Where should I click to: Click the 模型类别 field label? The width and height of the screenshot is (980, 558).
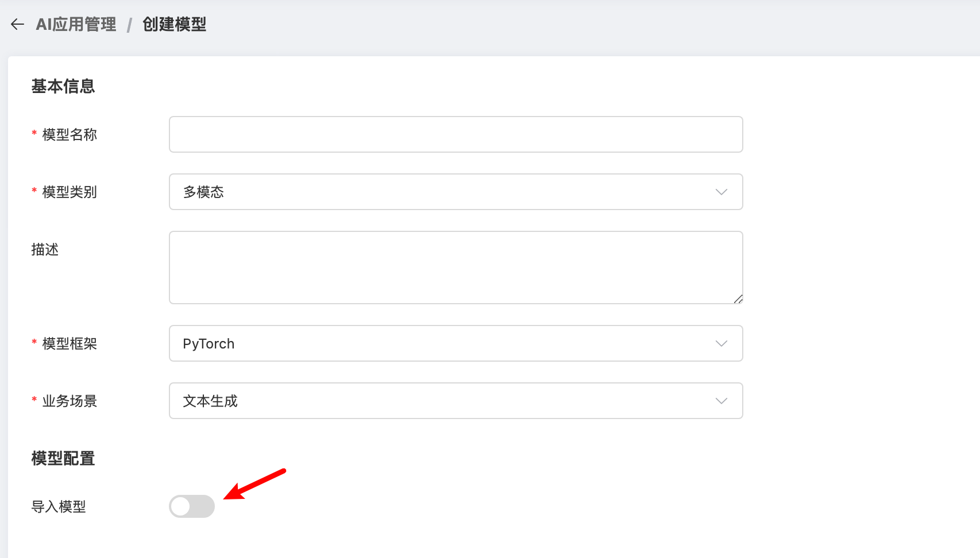pos(70,192)
